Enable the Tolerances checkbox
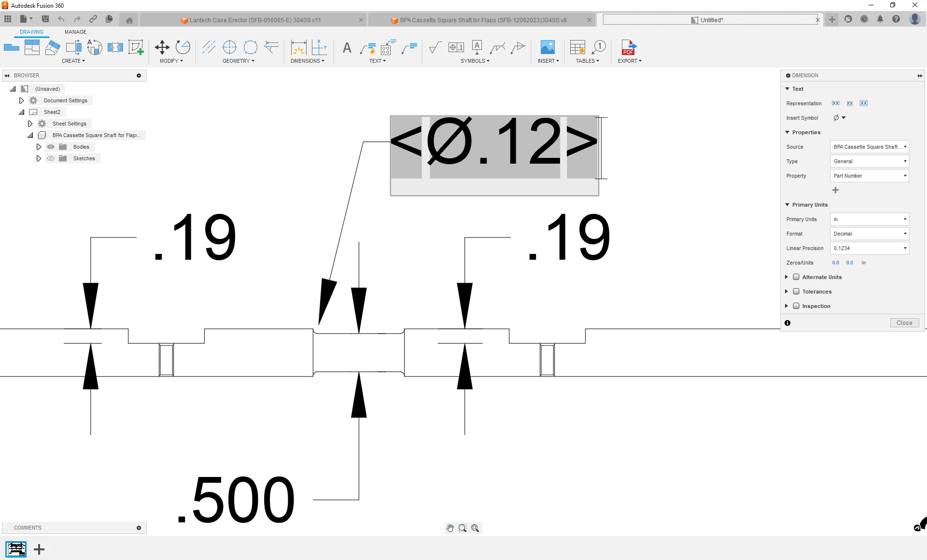 tap(796, 292)
